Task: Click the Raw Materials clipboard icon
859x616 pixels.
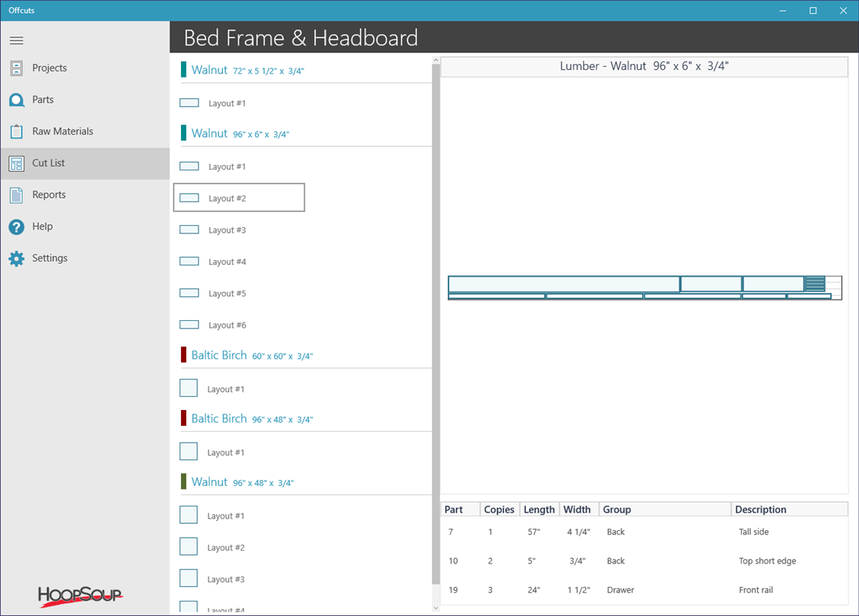Action: (x=17, y=132)
